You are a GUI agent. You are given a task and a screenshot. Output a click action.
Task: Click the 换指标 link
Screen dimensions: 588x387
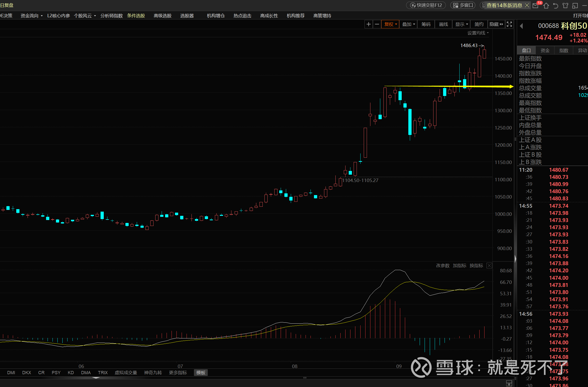click(x=476, y=266)
